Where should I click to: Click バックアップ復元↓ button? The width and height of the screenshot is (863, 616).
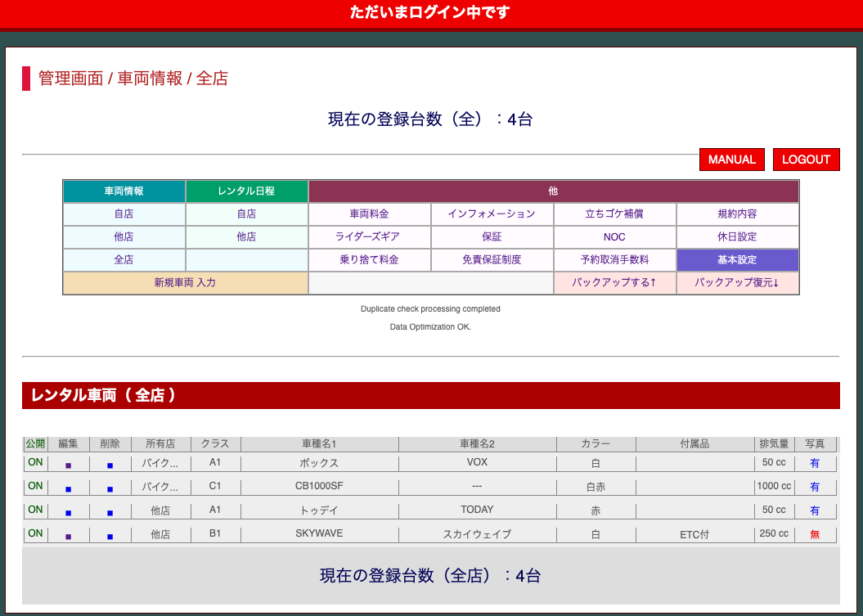pos(737,283)
